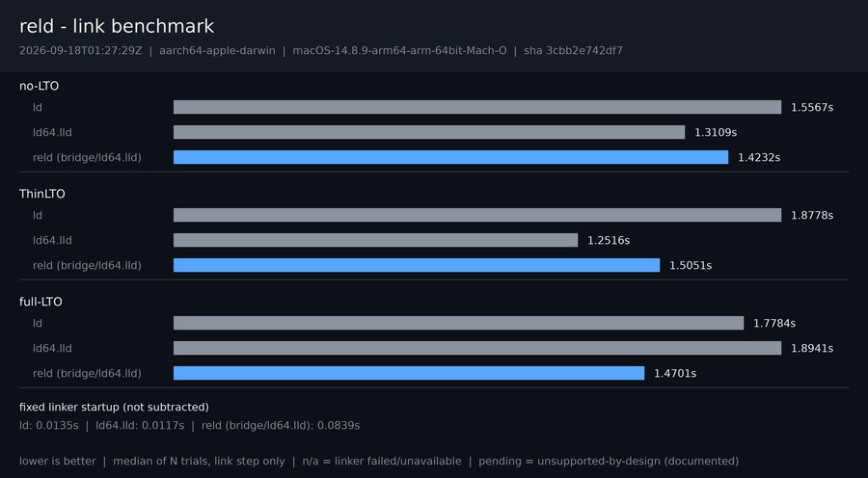Click the 'lower is better' footnote
868x478 pixels.
coord(58,461)
